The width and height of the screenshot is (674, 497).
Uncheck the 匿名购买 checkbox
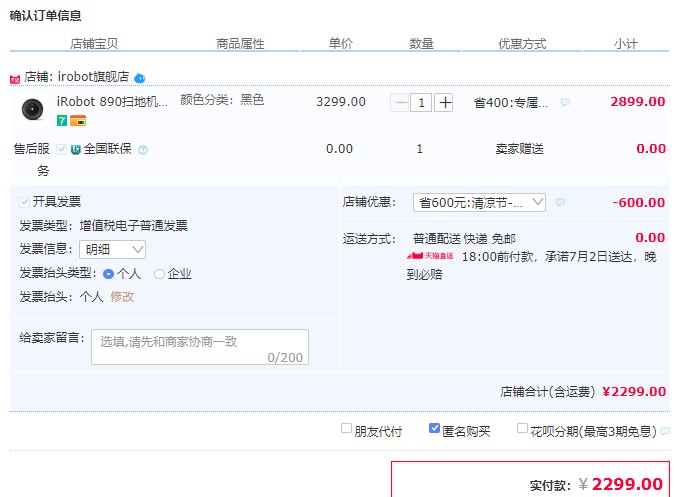tap(434, 428)
